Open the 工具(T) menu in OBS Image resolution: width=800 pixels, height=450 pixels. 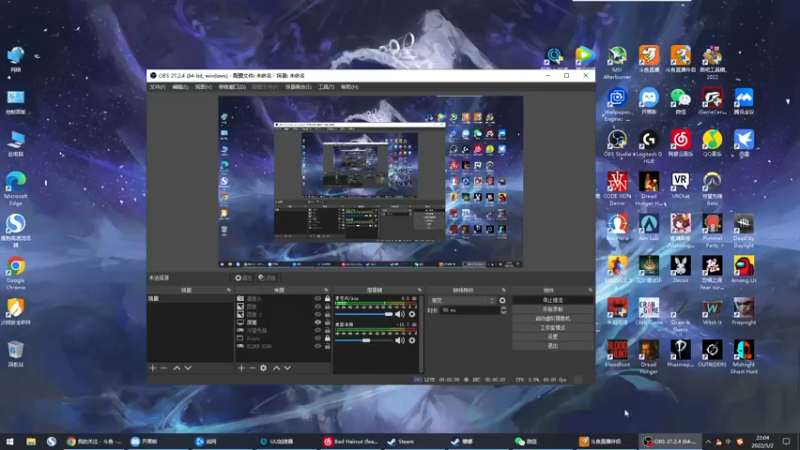[326, 87]
